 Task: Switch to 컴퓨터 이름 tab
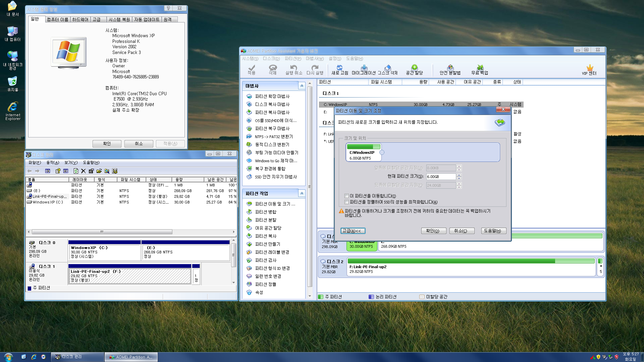tap(57, 19)
